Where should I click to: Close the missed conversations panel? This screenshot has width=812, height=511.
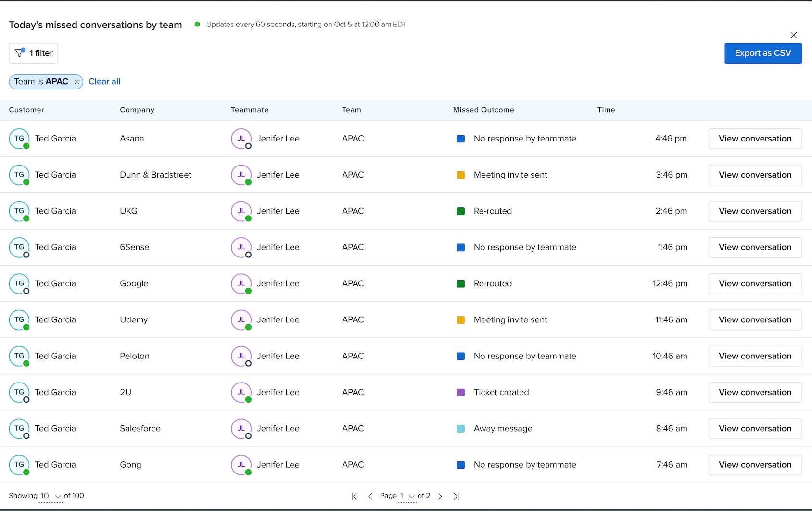point(794,35)
